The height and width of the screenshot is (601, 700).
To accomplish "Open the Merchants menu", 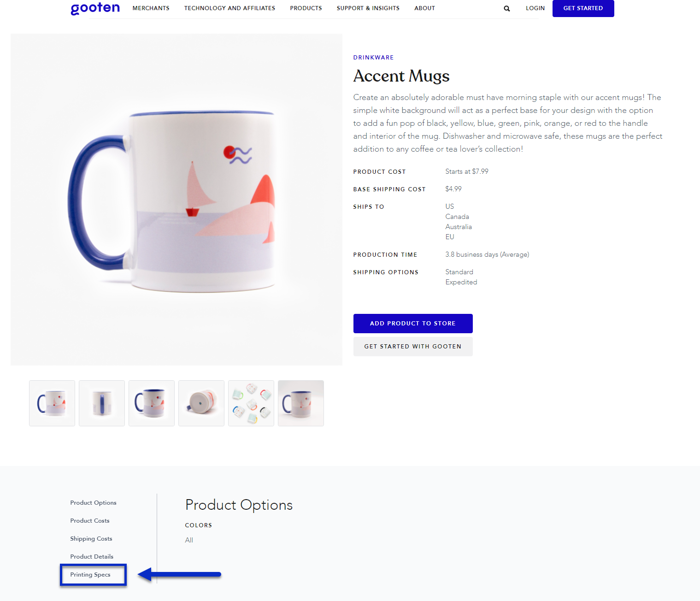I will coord(151,8).
